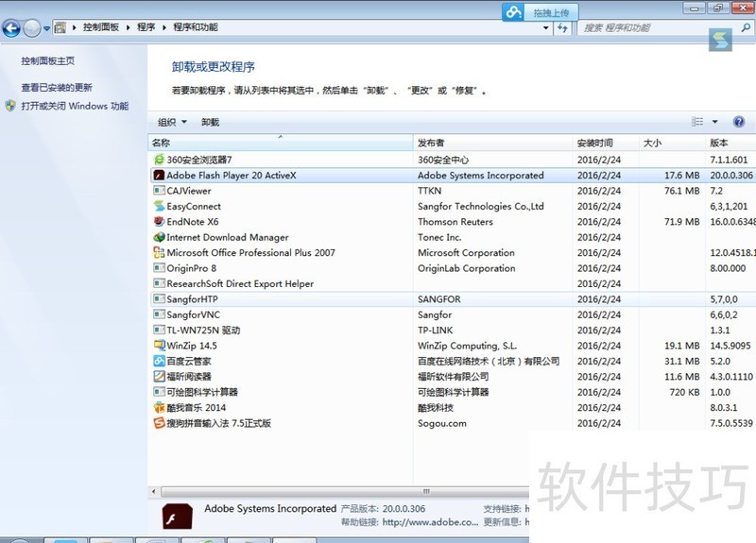Select the size cell 76.1 MB

681,191
